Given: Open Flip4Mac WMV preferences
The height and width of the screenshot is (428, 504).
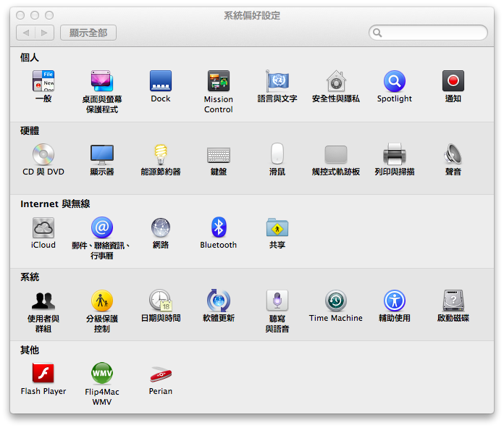Looking at the screenshot, I should tap(102, 374).
